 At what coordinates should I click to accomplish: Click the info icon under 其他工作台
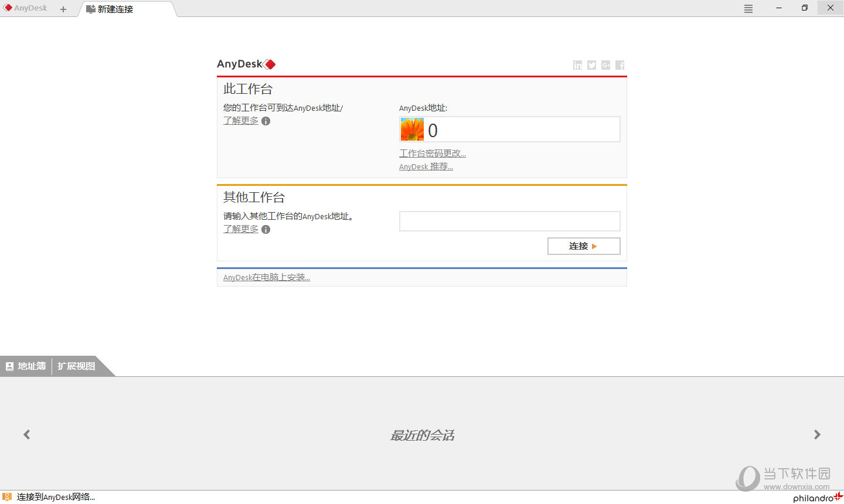[x=266, y=229]
